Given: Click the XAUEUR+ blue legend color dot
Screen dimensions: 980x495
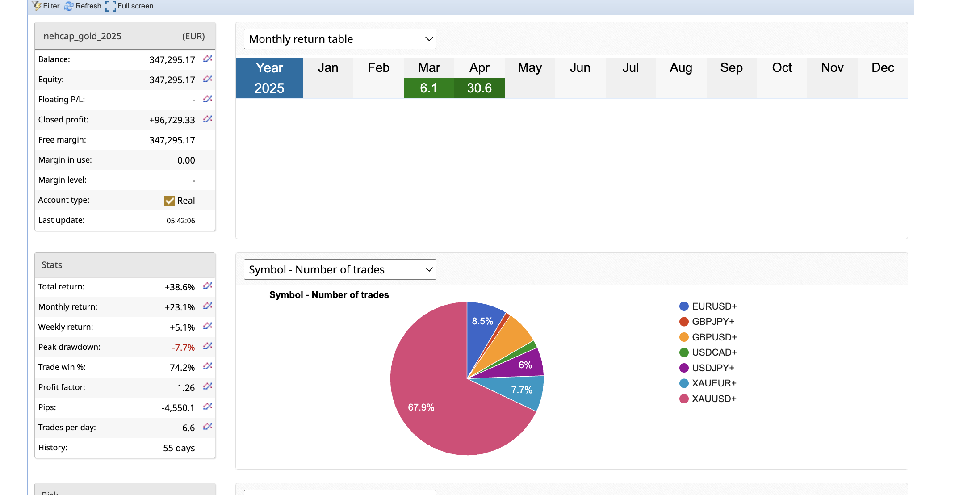Looking at the screenshot, I should click(x=684, y=383).
